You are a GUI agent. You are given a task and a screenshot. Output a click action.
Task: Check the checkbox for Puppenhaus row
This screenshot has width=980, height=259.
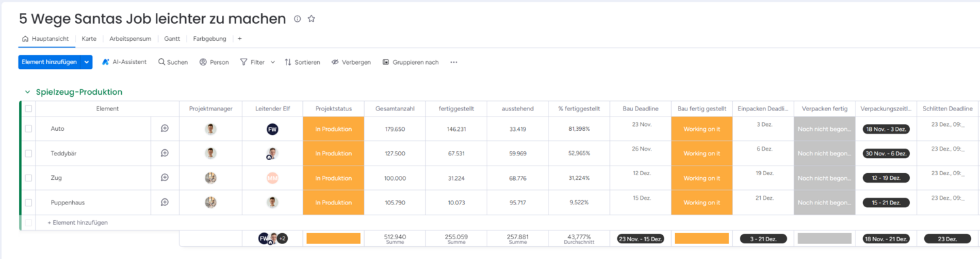pyautogui.click(x=29, y=202)
